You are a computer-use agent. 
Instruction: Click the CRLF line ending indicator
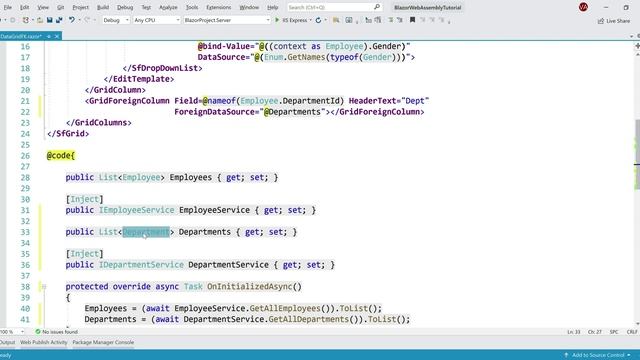pos(632,332)
